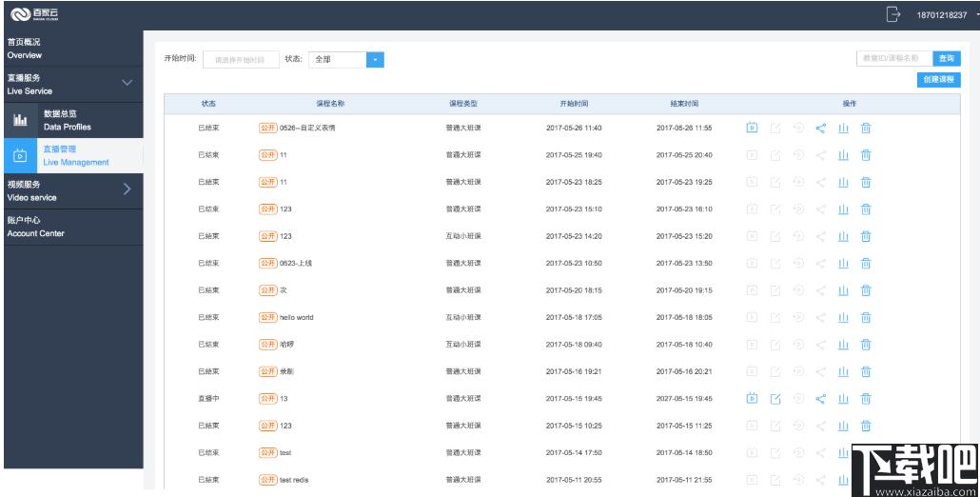View statistics for course 123 starting 2017-05-23 14:20
This screenshot has width=980, height=497.
843,236
